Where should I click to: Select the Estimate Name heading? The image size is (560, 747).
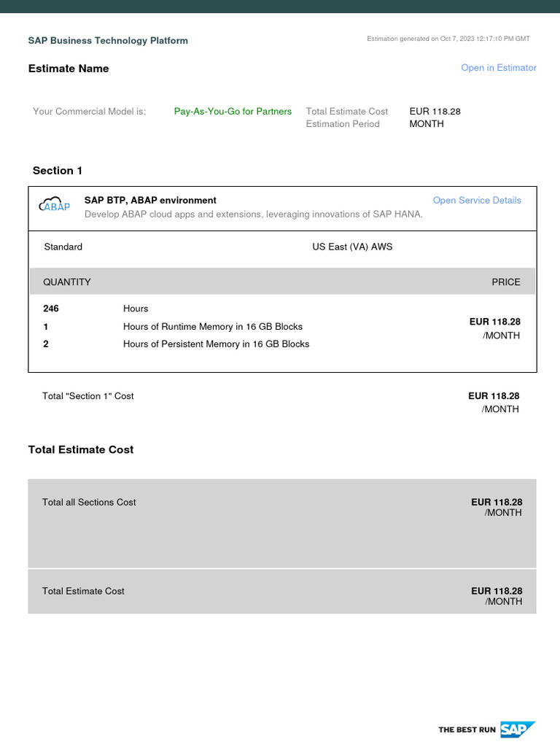[x=69, y=69]
